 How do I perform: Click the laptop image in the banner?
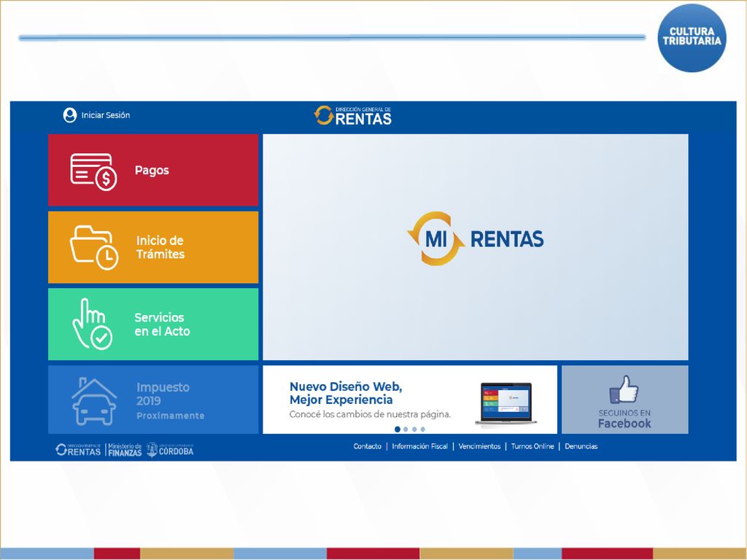[506, 403]
